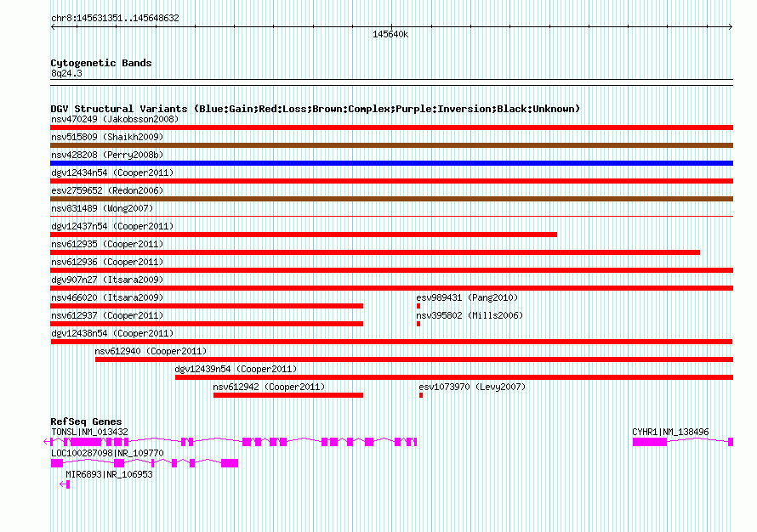The height and width of the screenshot is (532, 757).
Task: Click the TONSL|NM_013432 gene label
Action: point(90,433)
